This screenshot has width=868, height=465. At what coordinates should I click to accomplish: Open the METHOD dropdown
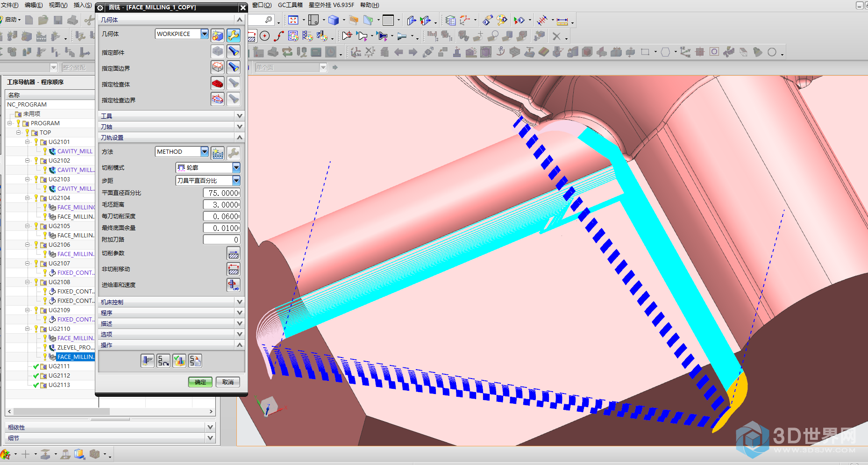[205, 151]
